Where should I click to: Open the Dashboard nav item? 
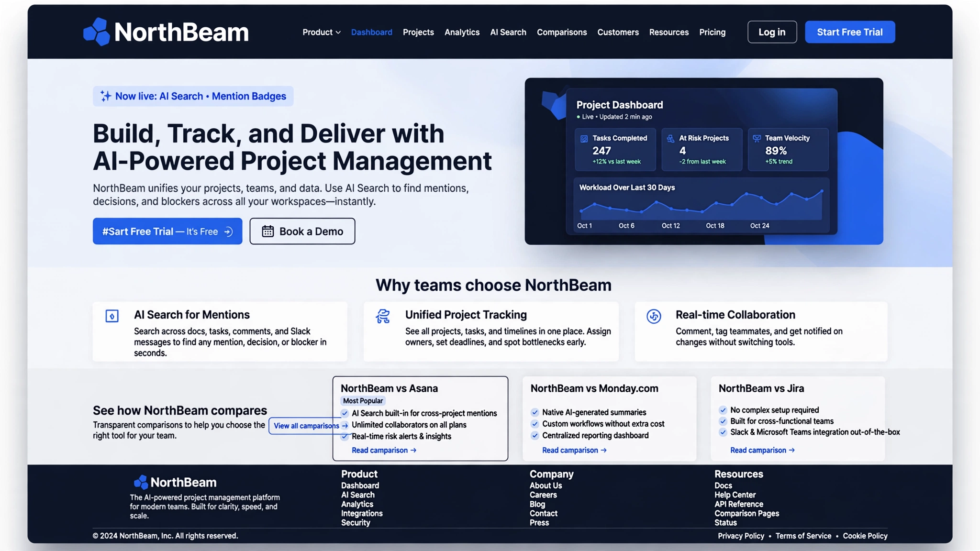coord(372,32)
